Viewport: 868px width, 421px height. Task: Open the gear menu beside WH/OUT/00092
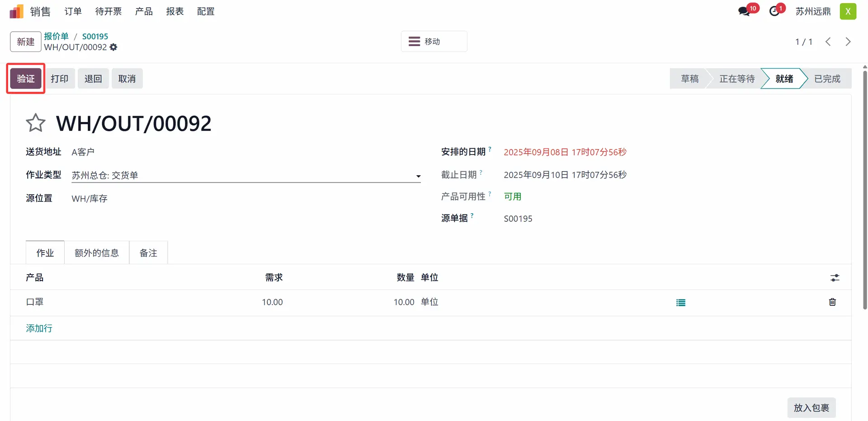click(113, 47)
